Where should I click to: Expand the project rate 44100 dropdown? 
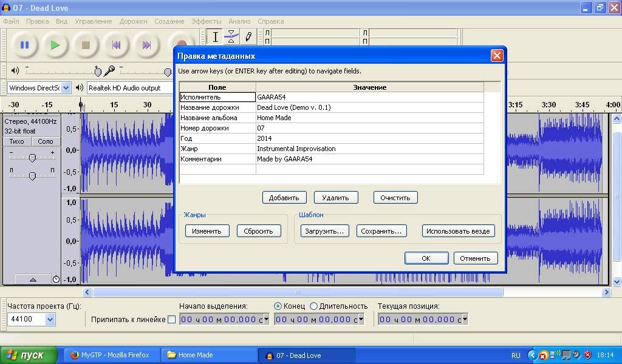[50, 319]
